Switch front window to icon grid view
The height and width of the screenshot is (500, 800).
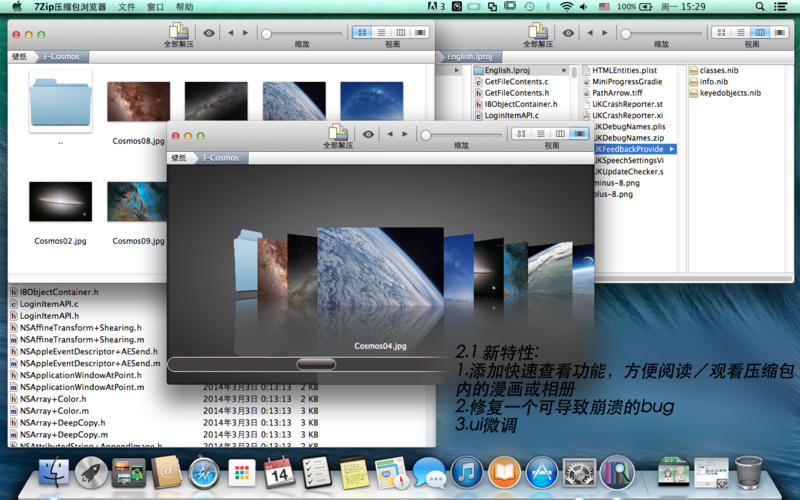point(521,133)
